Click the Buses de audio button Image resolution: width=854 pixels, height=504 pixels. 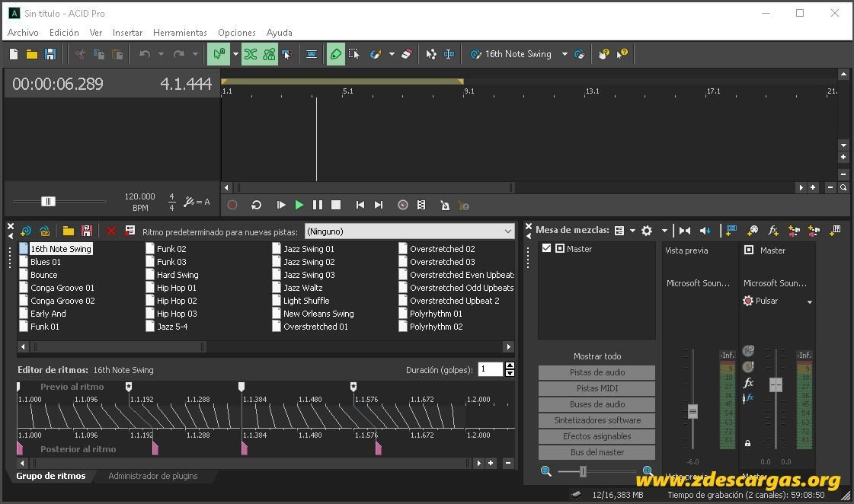[597, 404]
